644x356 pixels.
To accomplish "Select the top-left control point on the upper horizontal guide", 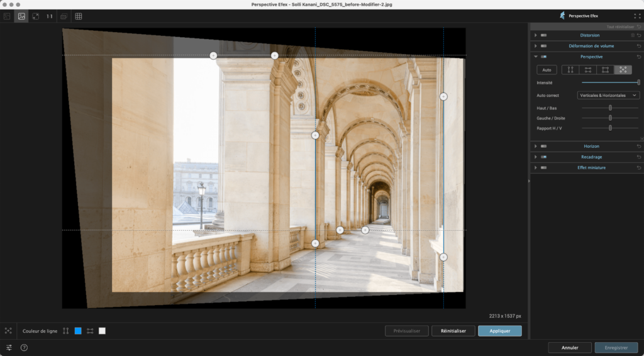I will [213, 55].
